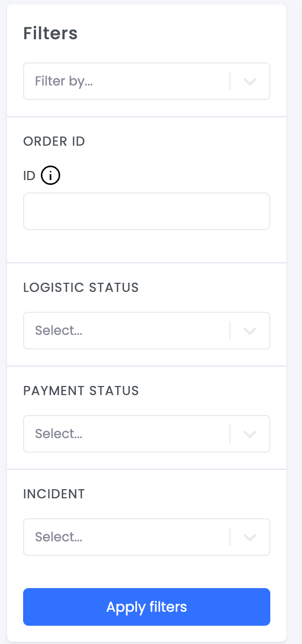Open the Incident select box
This screenshot has width=302, height=644.
pos(147,537)
